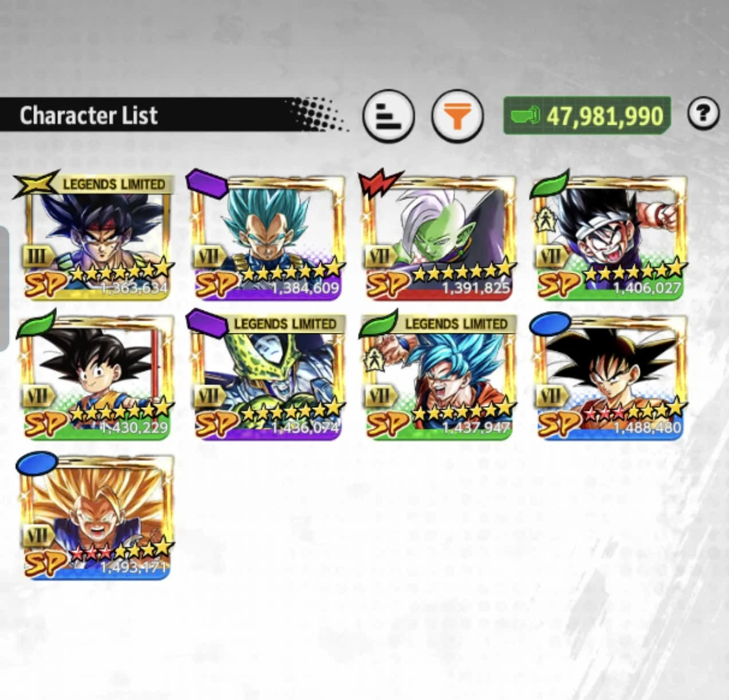Viewport: 729px width, 700px height.
Task: Tap the Zenkai emblem on headband Gohan card
Action: (x=543, y=221)
